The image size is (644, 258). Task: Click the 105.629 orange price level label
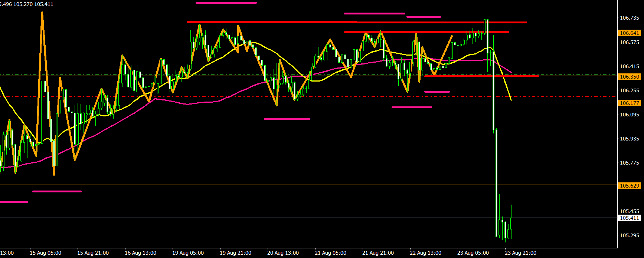(630, 186)
